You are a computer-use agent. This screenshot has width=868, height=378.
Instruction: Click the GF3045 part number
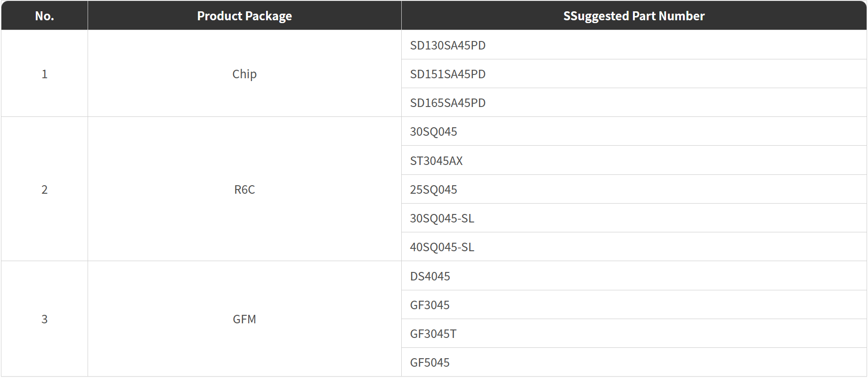coord(430,305)
